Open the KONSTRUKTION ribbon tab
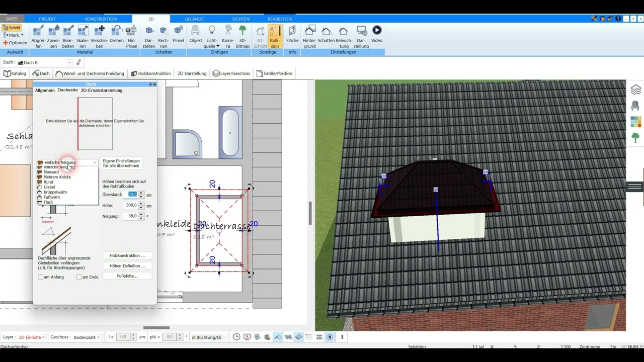644x362 pixels. [101, 19]
